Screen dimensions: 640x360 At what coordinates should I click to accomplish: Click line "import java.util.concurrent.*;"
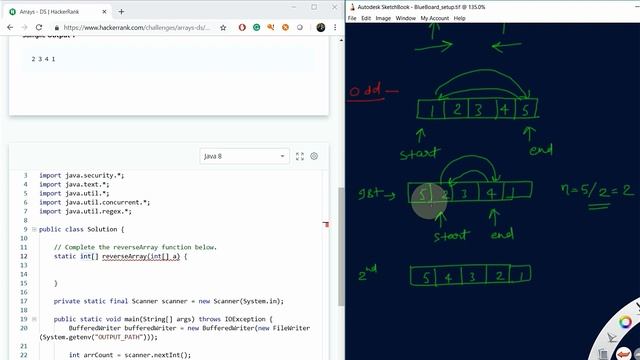tap(95, 202)
